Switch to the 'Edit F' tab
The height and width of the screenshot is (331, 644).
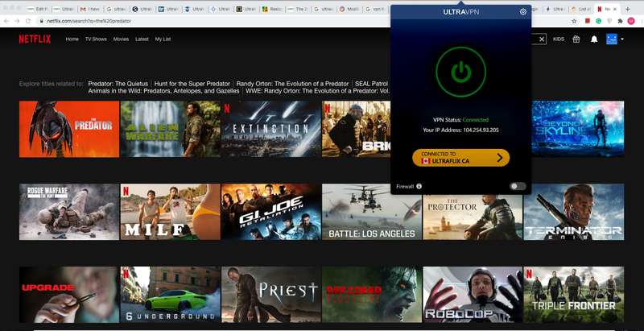coord(37,9)
